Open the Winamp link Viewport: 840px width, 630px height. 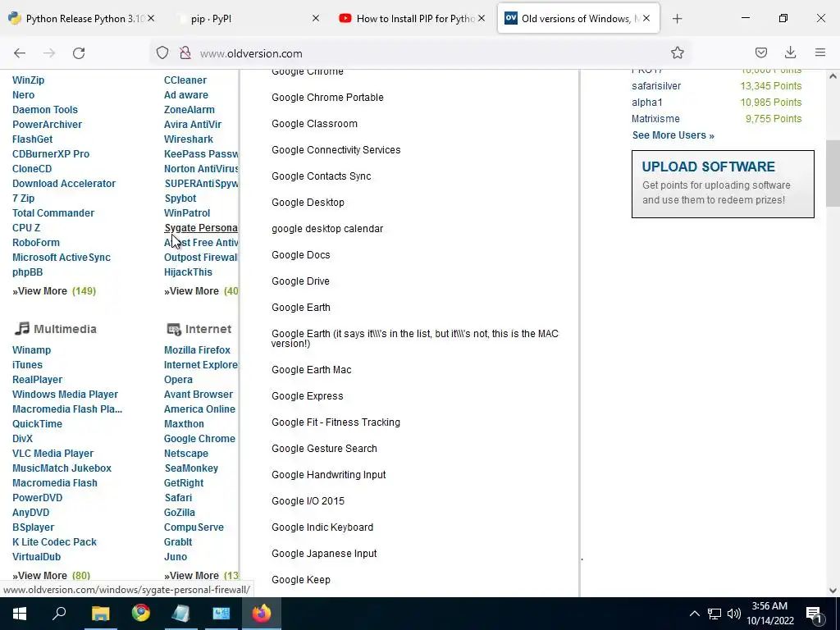pyautogui.click(x=32, y=349)
